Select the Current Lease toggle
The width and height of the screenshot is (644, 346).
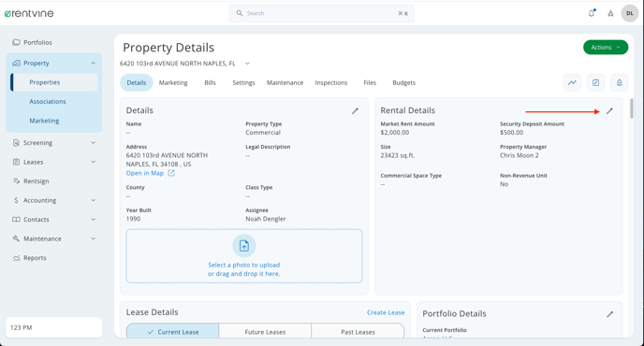pyautogui.click(x=172, y=332)
